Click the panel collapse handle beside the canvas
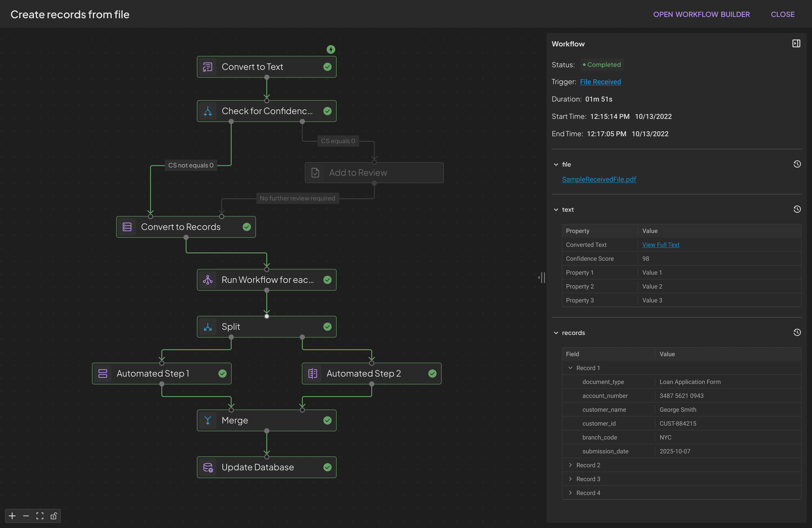 click(542, 277)
